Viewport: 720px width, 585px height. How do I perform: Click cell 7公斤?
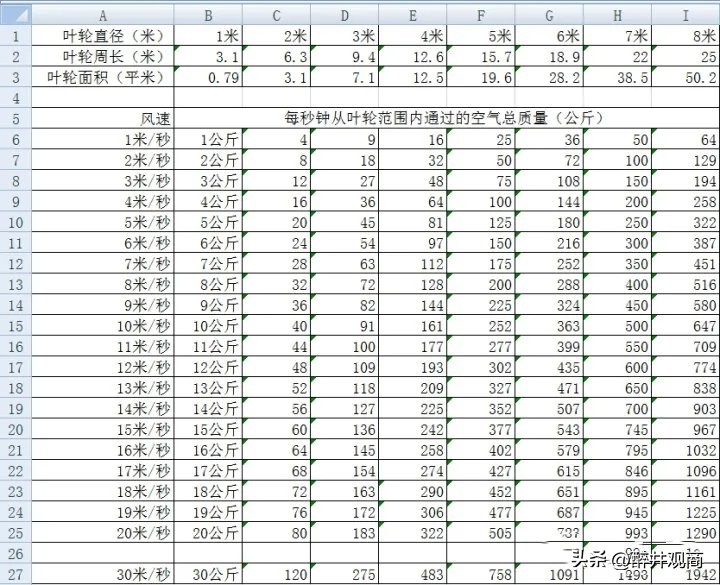[208, 264]
